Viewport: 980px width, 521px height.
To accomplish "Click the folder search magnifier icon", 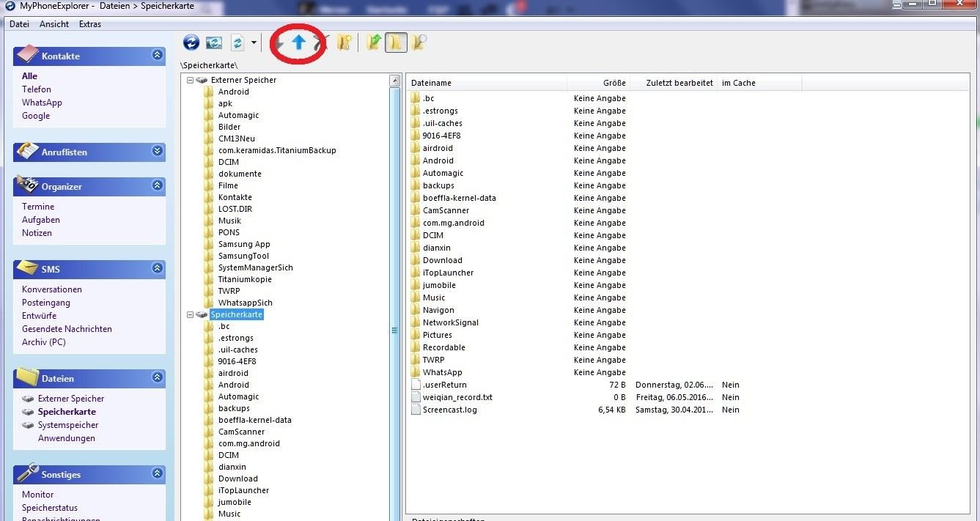I will tap(419, 43).
